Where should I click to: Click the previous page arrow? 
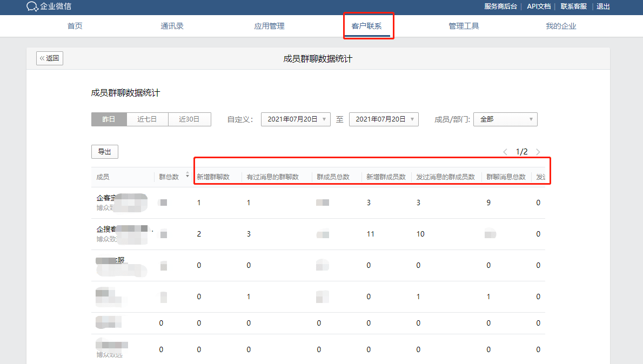click(x=505, y=152)
